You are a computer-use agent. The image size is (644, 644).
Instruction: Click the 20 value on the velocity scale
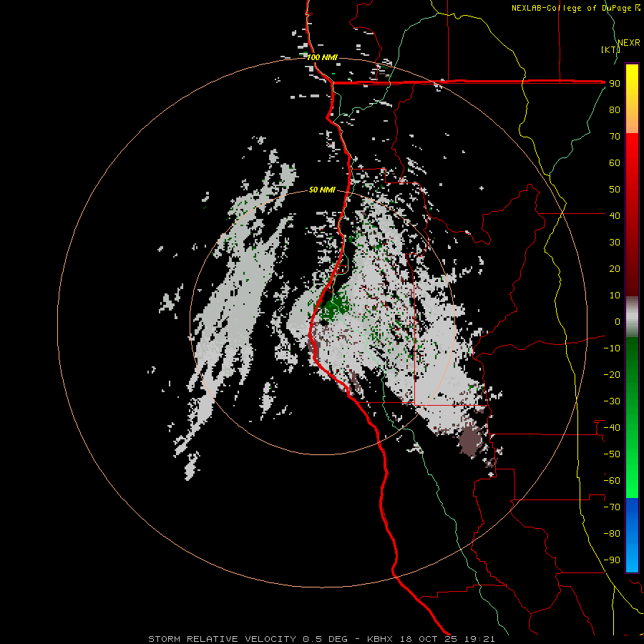coord(615,268)
